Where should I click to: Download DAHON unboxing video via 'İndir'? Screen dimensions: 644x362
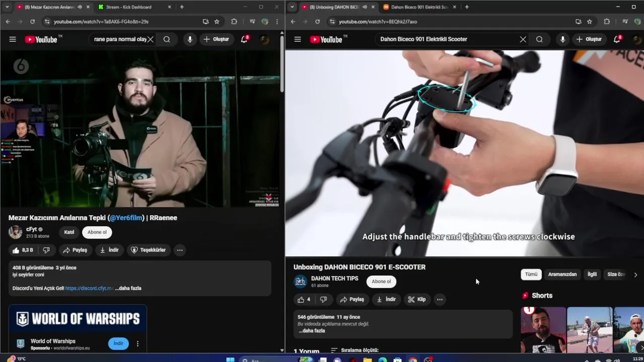pos(386,299)
